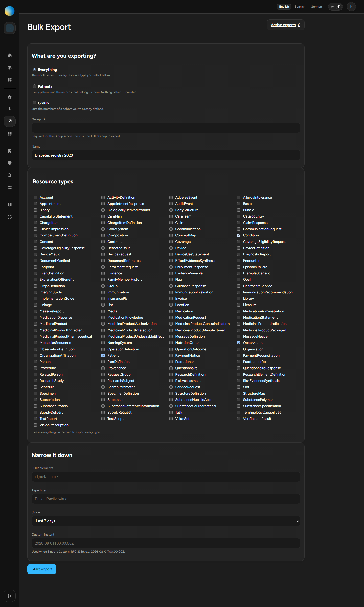Open the magnifier search icon in sidebar
Viewport: 364px width, 607px height.
pos(10,175)
